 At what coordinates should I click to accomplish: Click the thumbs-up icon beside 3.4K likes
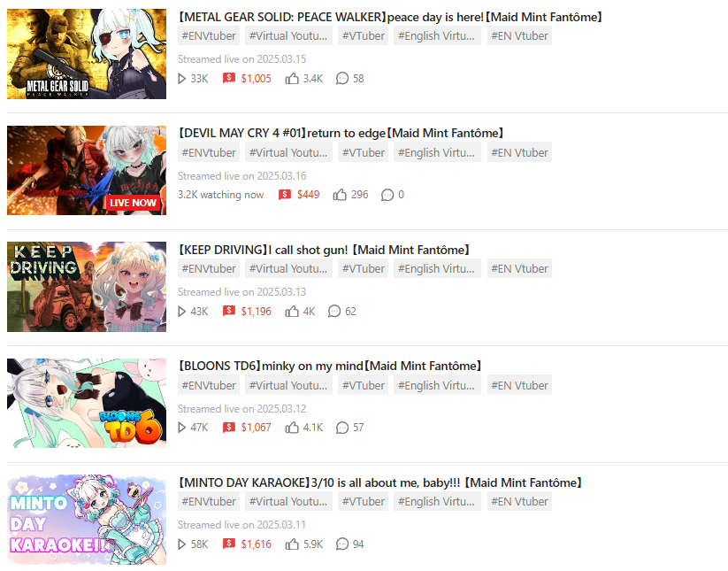[x=292, y=79]
